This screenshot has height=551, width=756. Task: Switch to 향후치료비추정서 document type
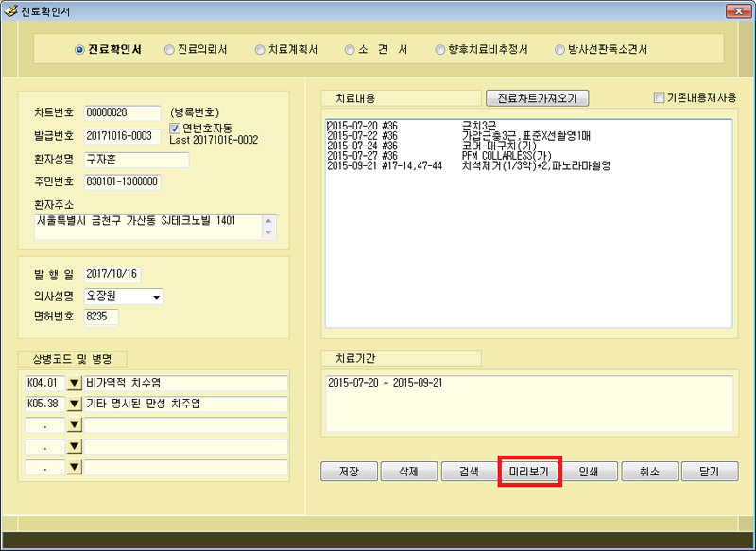coord(440,49)
